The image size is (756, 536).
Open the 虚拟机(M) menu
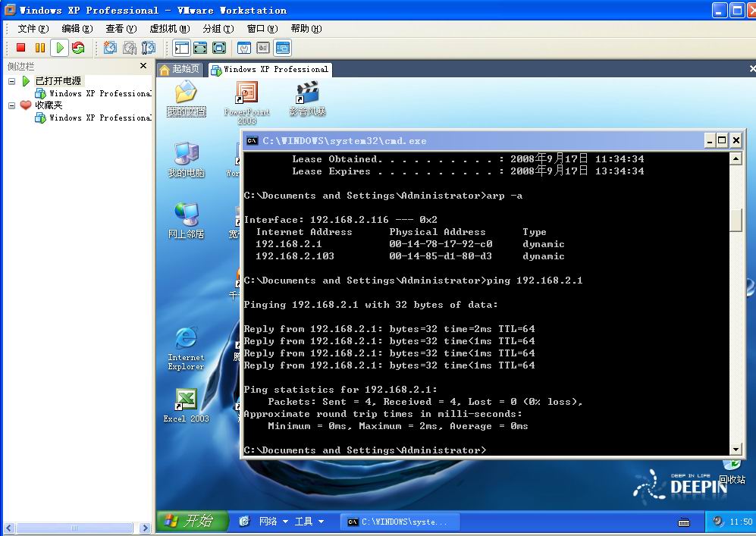point(170,29)
